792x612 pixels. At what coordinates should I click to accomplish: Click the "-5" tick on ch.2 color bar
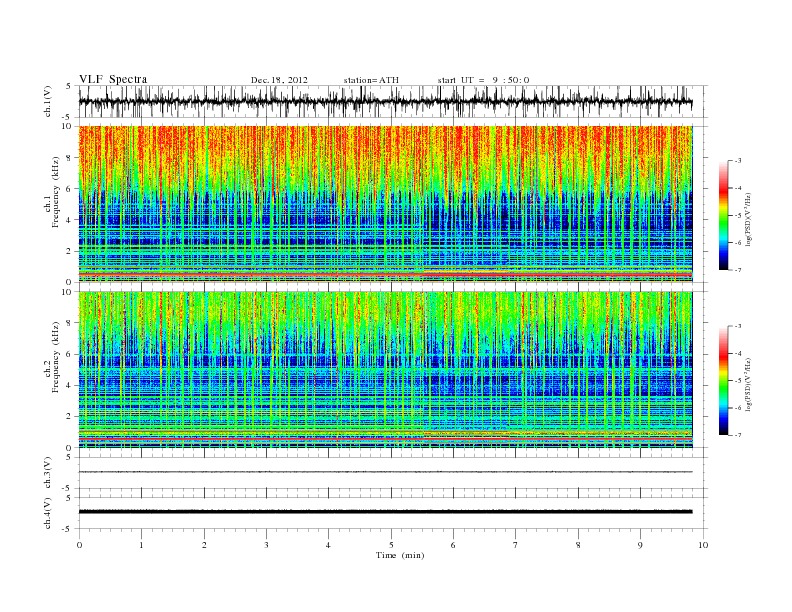(738, 381)
